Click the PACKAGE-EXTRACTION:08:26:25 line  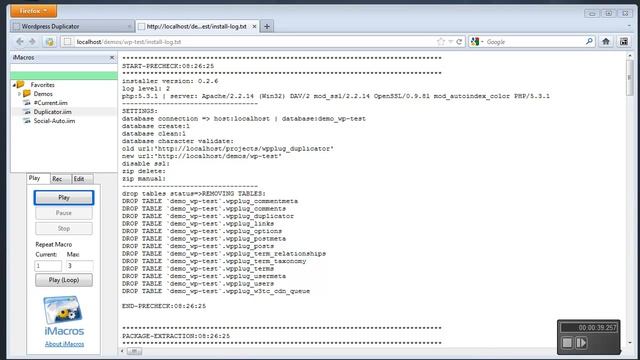click(x=176, y=336)
